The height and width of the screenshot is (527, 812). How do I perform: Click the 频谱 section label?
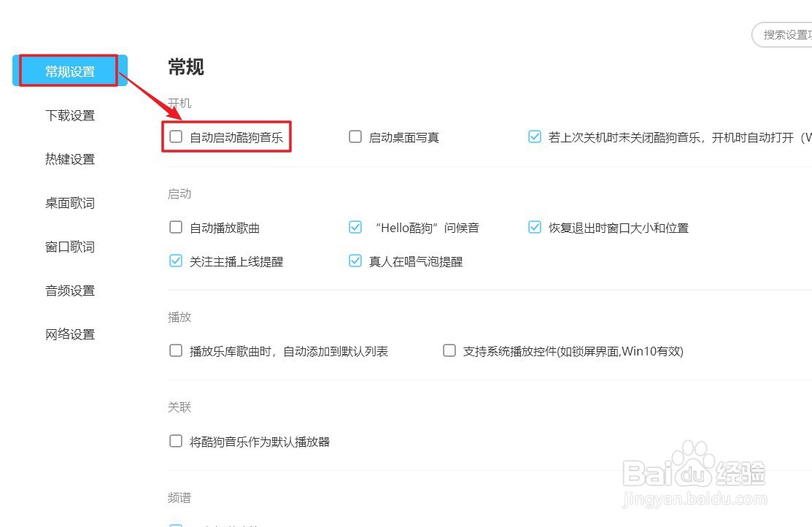pyautogui.click(x=179, y=498)
